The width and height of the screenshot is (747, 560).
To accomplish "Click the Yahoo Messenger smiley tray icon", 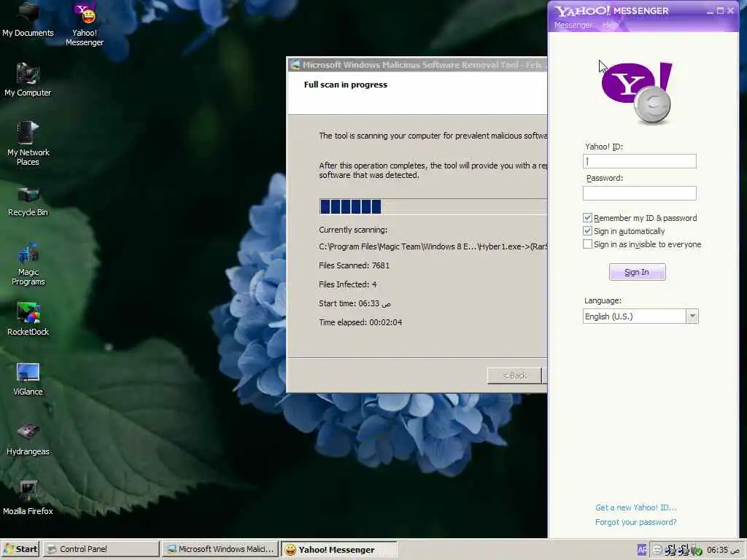I will pos(657,550).
